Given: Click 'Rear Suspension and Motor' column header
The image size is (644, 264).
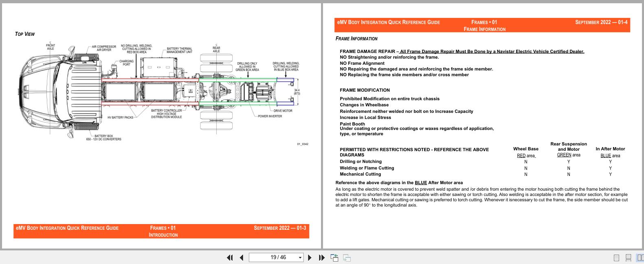Looking at the screenshot, I should (569, 147).
